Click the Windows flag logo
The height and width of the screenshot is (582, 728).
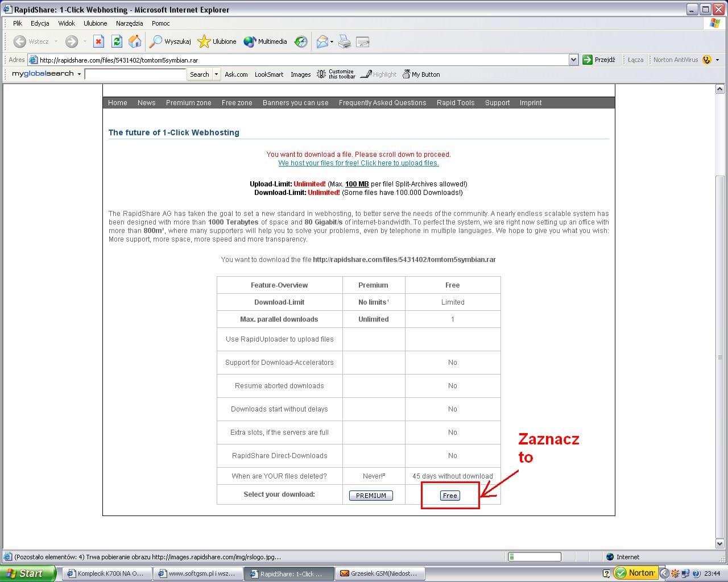click(x=715, y=23)
